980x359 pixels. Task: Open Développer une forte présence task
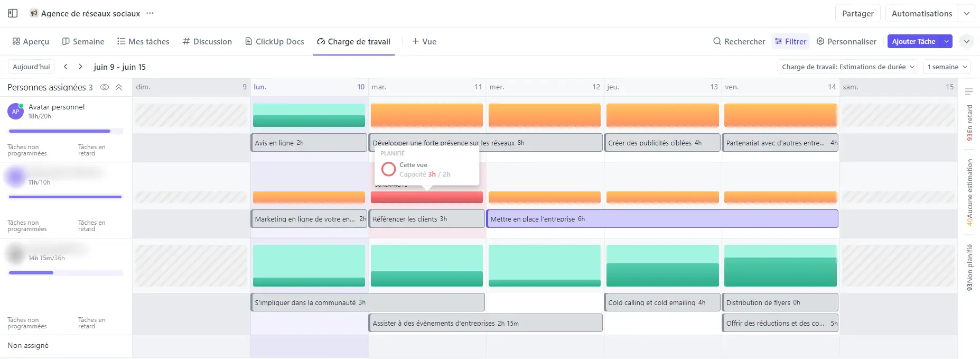(486, 143)
